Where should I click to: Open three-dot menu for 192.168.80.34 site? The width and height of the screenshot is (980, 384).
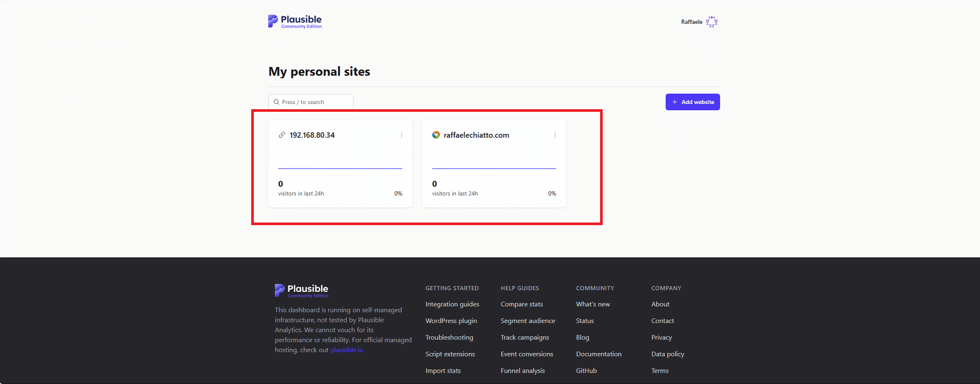coord(402,135)
